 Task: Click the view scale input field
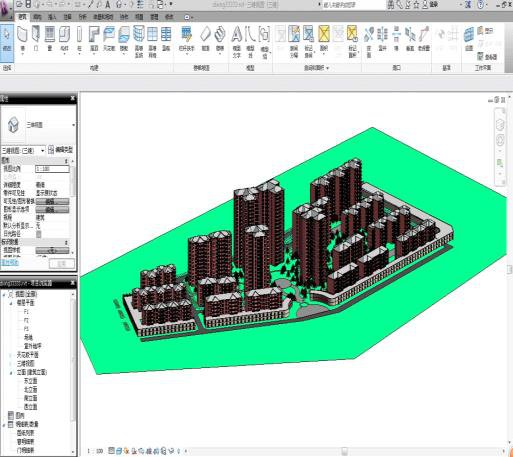[52, 169]
